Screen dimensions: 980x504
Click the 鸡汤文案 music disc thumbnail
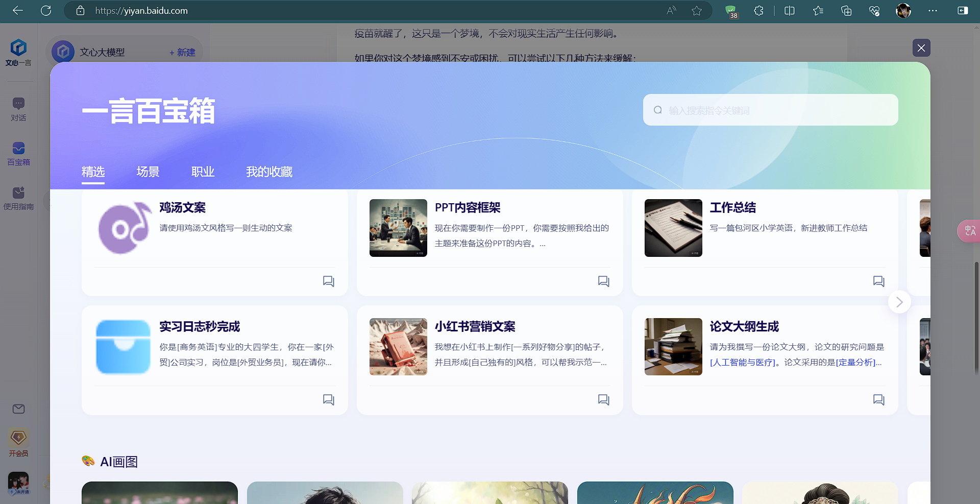(124, 228)
